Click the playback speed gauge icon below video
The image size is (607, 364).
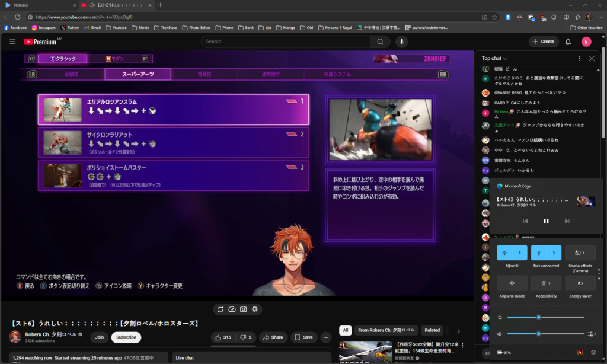(232, 309)
